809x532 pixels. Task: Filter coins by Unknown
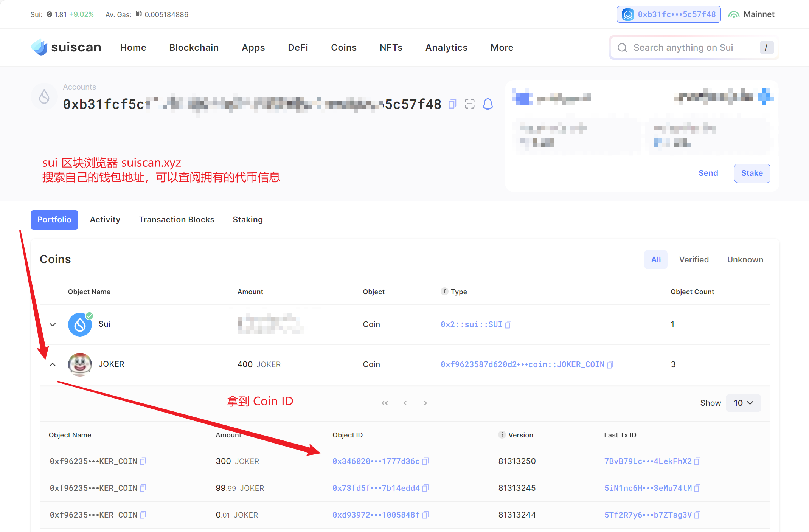pyautogui.click(x=745, y=260)
